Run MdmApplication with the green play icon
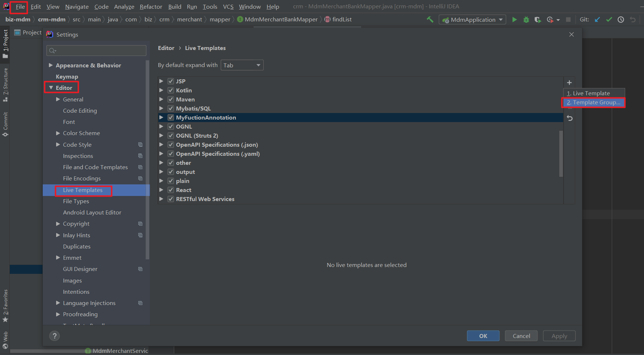 514,20
